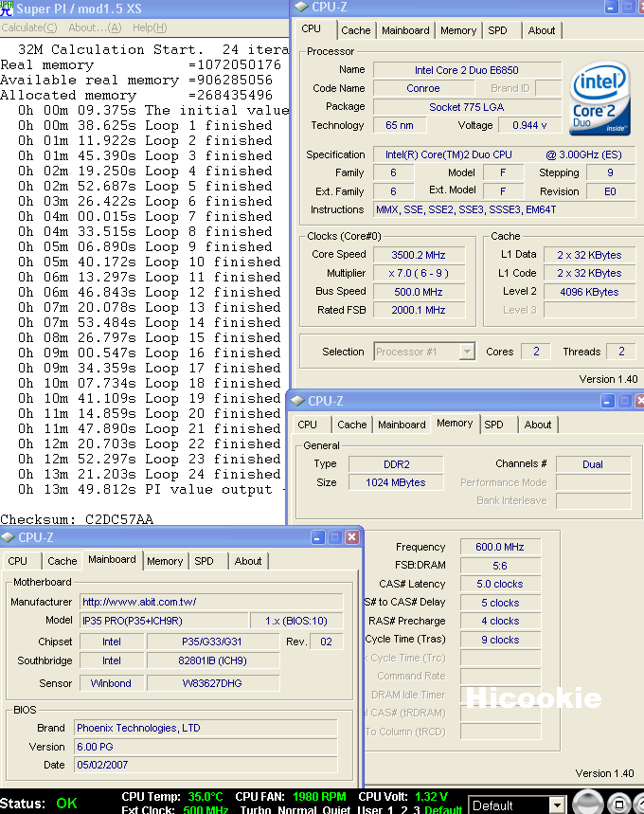The height and width of the screenshot is (814, 644).
Task: Minimize the Memory CPU-Z window
Action: [608, 401]
